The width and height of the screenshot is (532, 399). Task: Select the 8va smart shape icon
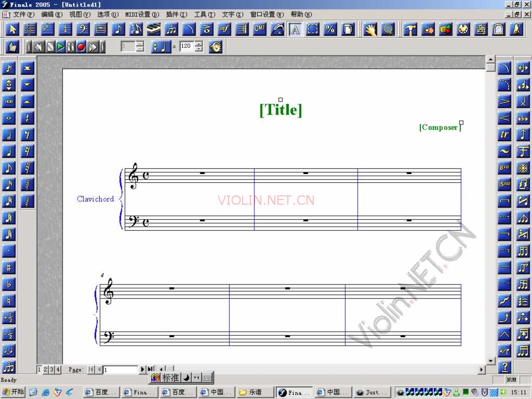pos(504,168)
